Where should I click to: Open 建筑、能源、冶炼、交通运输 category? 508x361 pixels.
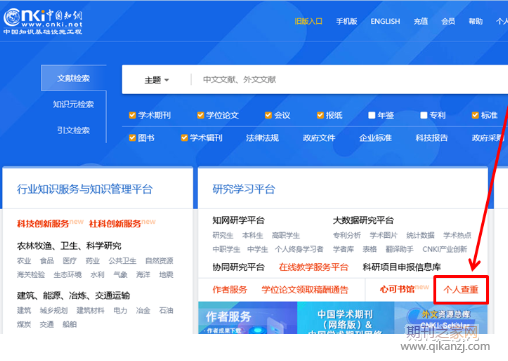point(73,296)
